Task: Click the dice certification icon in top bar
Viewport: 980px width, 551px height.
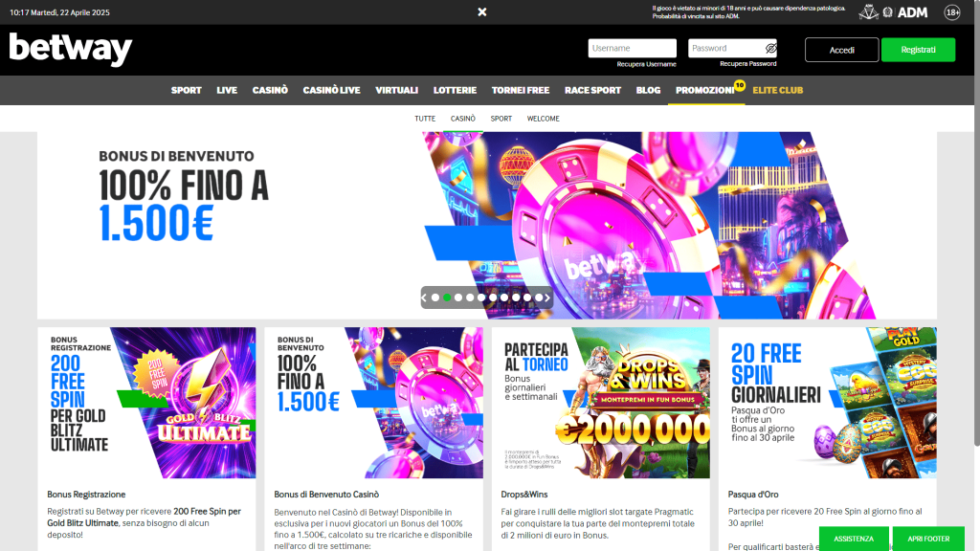Action: point(869,11)
